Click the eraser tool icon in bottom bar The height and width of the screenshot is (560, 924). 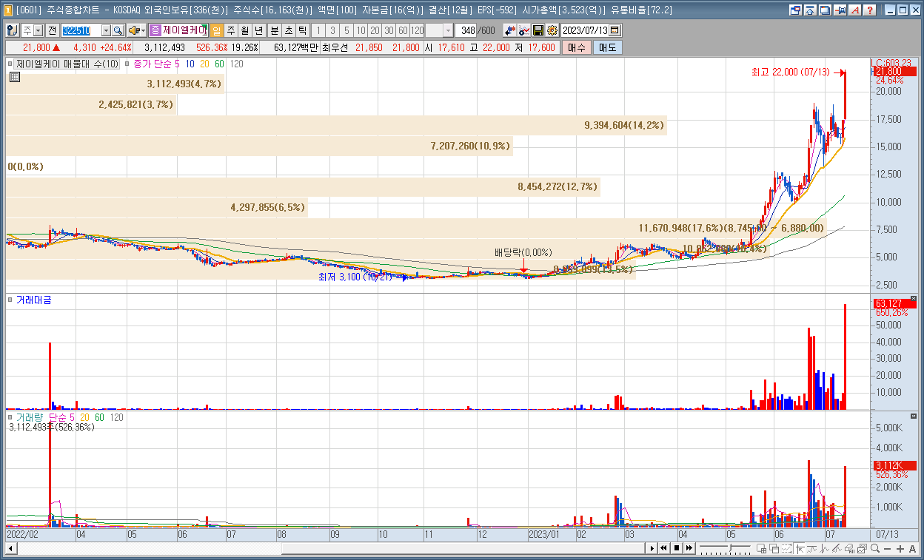850,548
